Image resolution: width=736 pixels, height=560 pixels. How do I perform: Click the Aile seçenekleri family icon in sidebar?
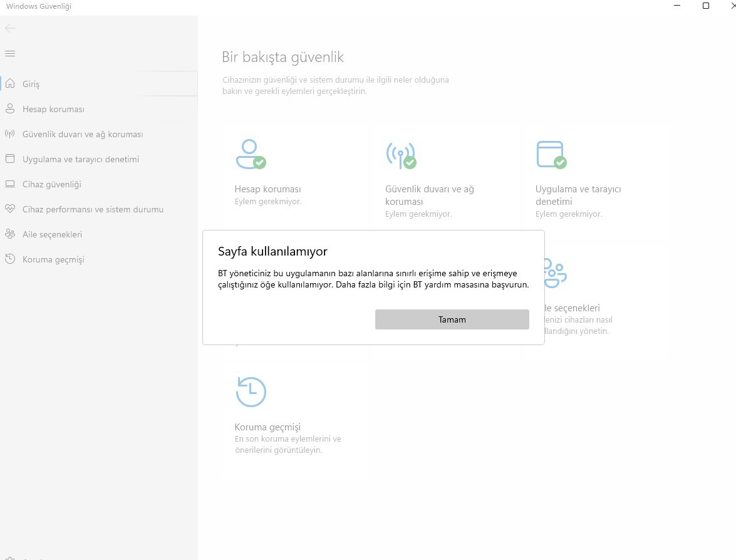(10, 234)
